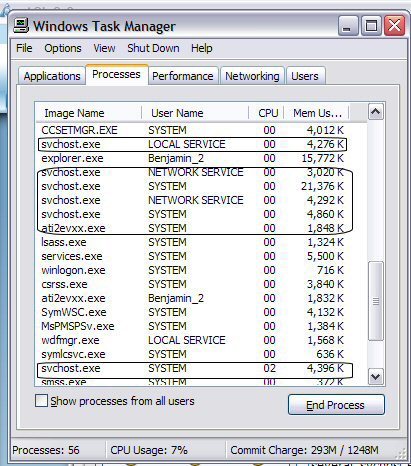411x466 pixels.
Task: Select the csrss.exe process
Action: [201, 284]
